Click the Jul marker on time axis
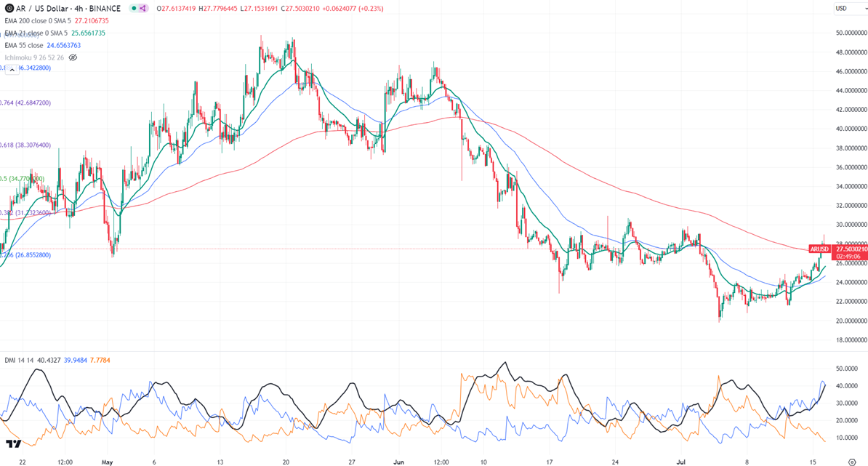Image resolution: width=868 pixels, height=466 pixels. (x=681, y=462)
